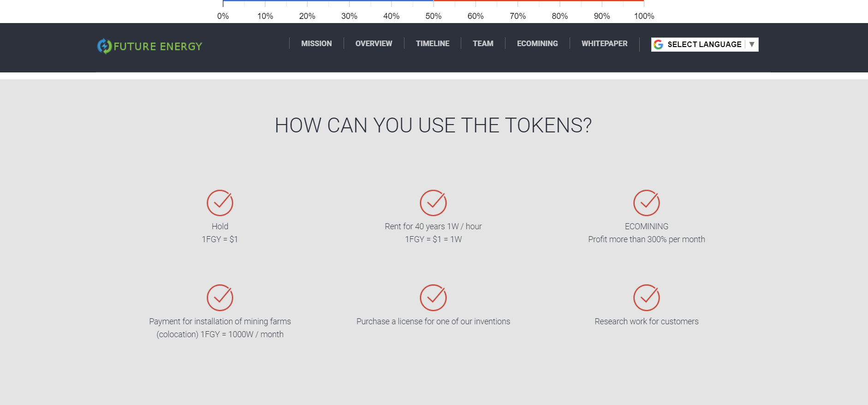Click the 50% mark on the progress scale
The width and height of the screenshot is (868, 405).
(434, 16)
